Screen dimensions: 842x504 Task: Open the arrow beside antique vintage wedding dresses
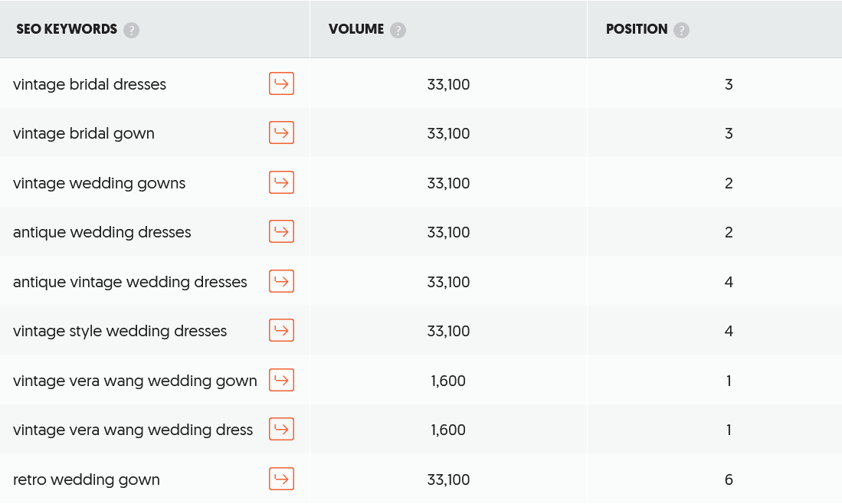[x=281, y=280]
